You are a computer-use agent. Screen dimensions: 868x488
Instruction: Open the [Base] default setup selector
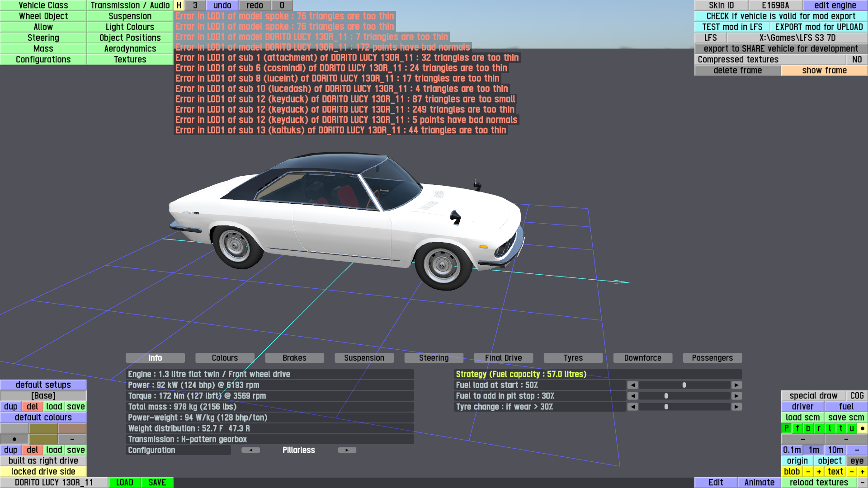[x=43, y=396]
